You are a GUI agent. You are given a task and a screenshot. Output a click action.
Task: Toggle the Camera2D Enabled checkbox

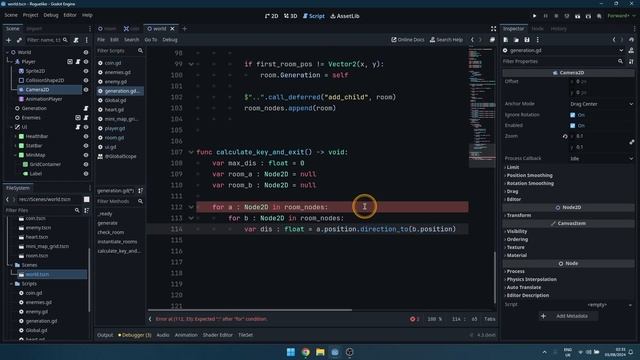pos(573,126)
